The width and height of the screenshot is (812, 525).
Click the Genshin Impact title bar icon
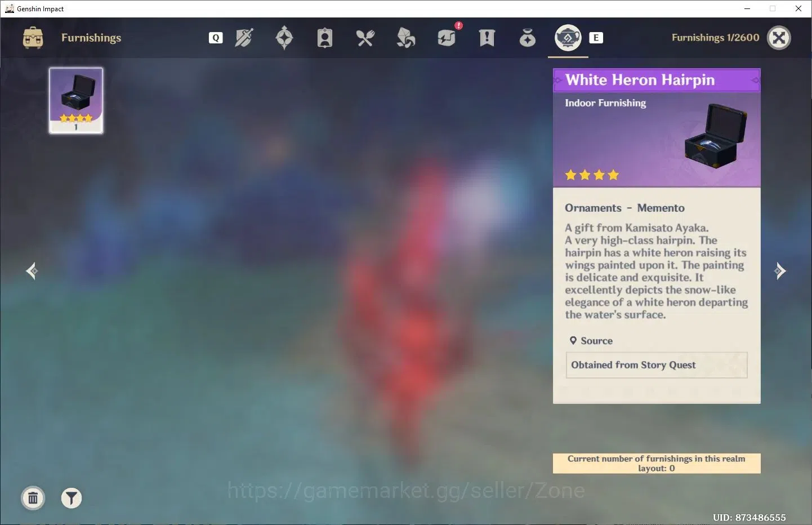point(10,8)
